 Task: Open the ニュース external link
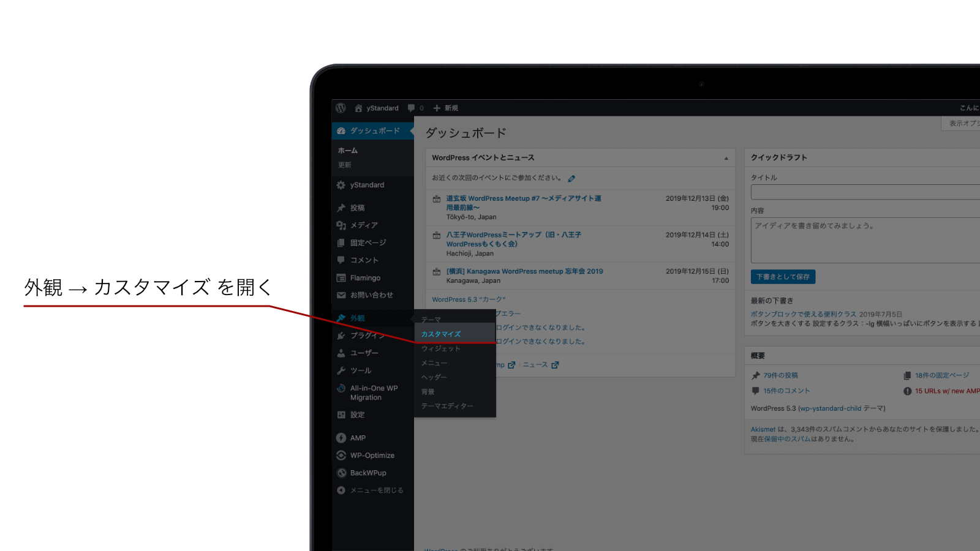point(540,365)
